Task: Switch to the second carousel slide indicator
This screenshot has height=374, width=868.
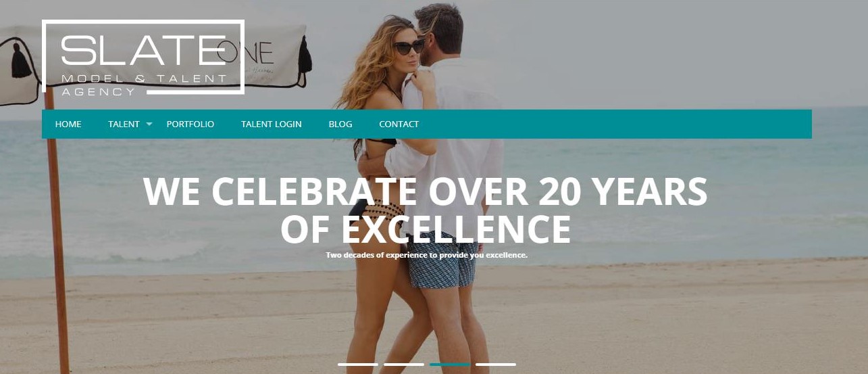Action: [x=404, y=365]
